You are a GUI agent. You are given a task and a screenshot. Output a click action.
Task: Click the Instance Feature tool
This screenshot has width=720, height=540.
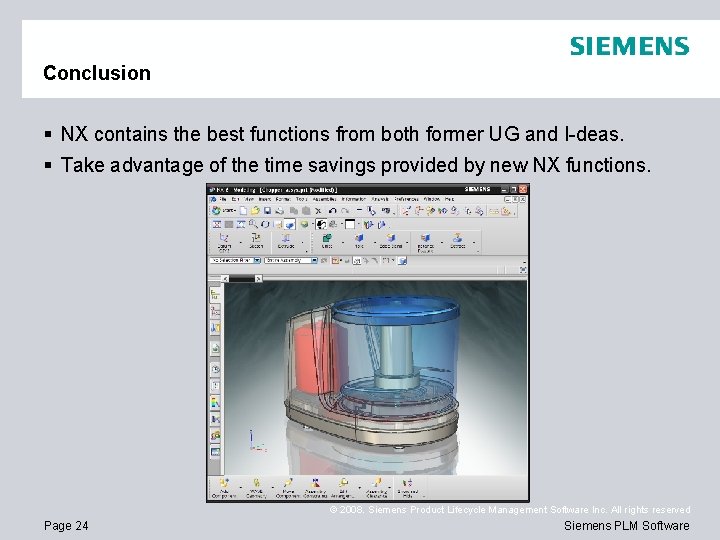(425, 242)
